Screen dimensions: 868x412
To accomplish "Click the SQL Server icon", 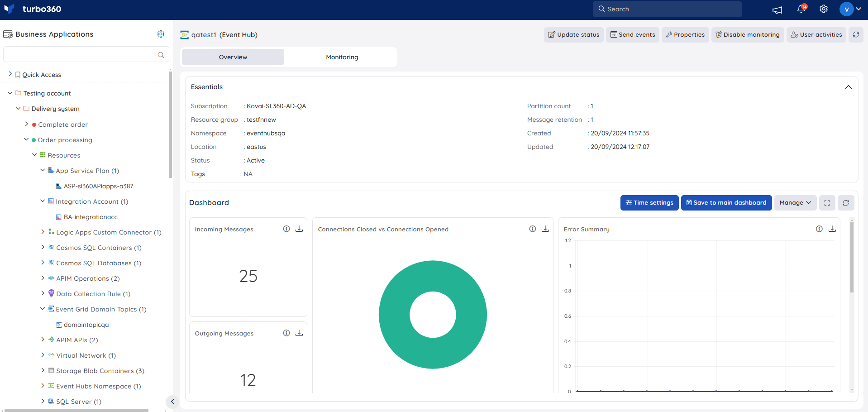I will point(51,401).
